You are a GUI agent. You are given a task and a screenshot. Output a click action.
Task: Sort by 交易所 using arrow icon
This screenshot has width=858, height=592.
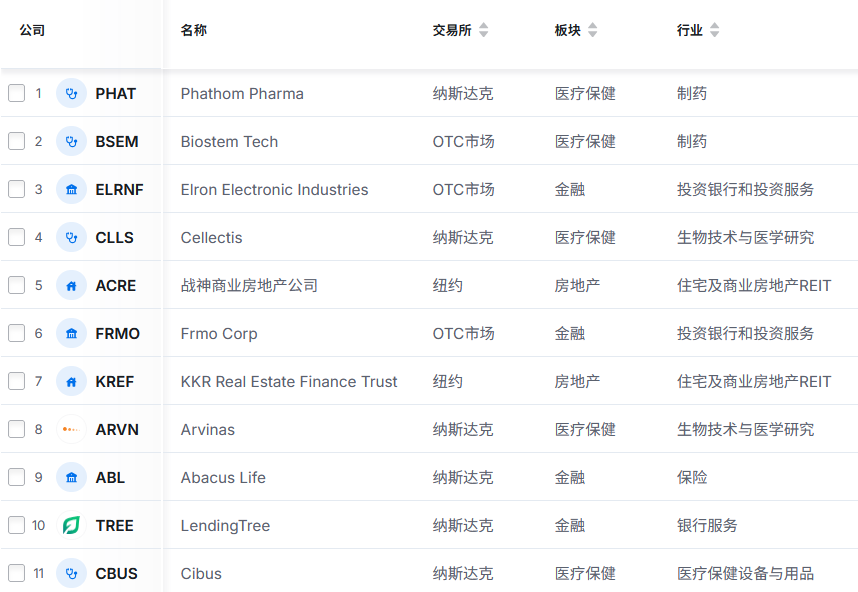pos(483,30)
